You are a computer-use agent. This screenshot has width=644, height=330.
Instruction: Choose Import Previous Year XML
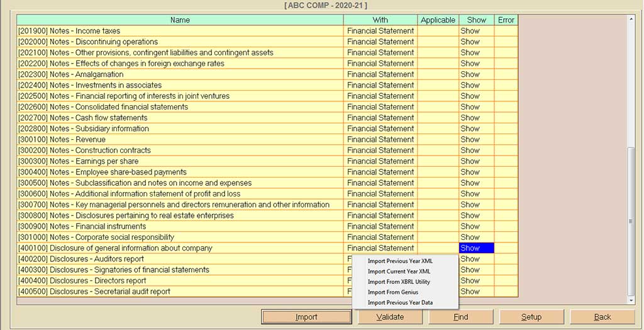coord(400,261)
